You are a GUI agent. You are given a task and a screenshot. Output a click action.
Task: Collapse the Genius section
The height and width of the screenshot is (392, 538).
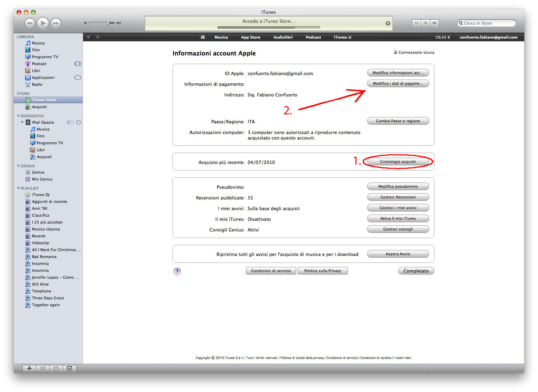coord(18,166)
